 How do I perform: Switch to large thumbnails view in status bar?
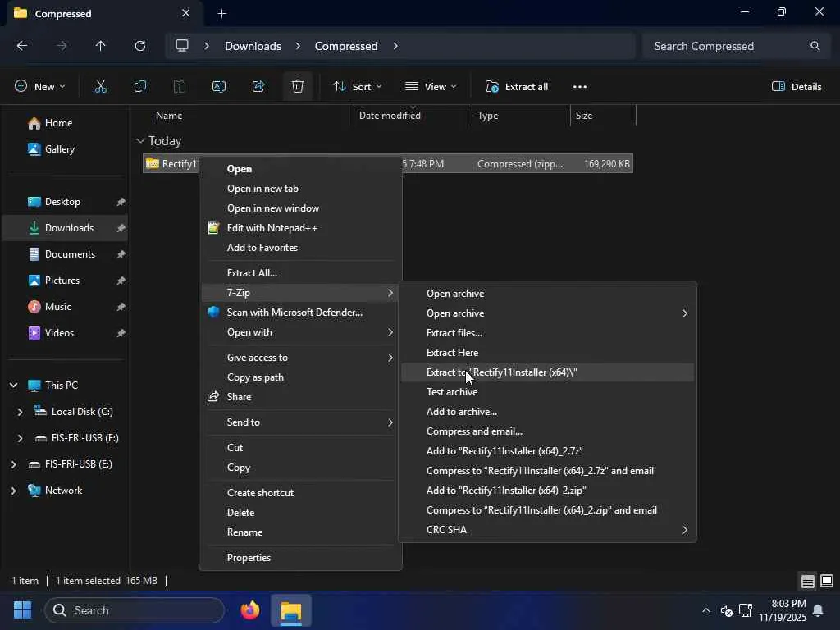pos(827,581)
